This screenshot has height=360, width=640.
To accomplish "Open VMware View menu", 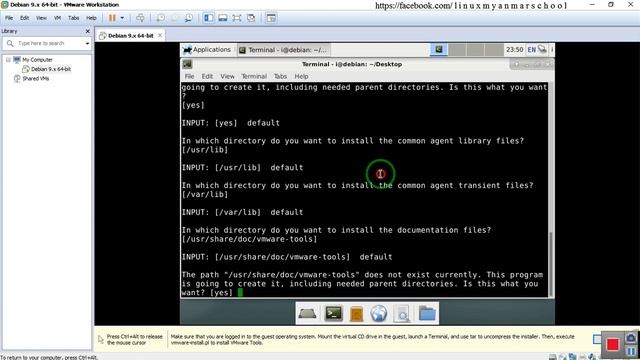I will click(41, 18).
